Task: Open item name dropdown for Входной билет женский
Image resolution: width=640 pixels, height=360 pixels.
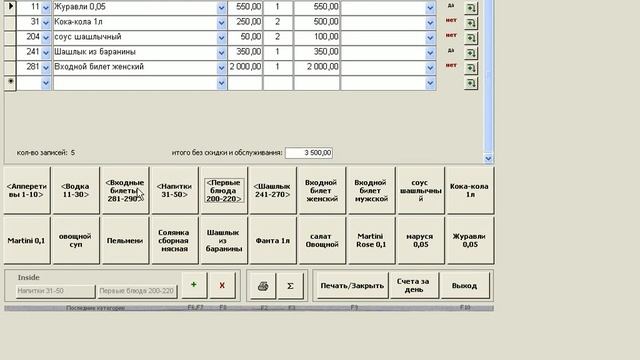Action: click(221, 68)
